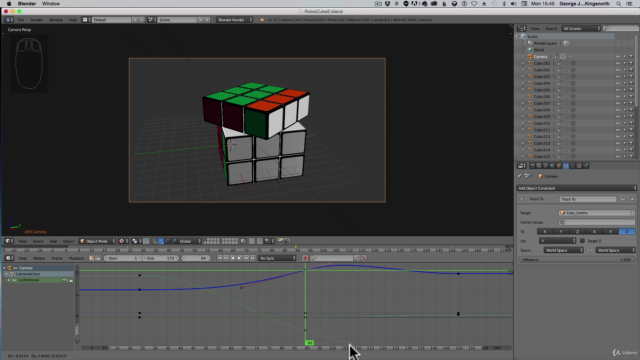Open the Blender Render engine dropdown

(234, 20)
